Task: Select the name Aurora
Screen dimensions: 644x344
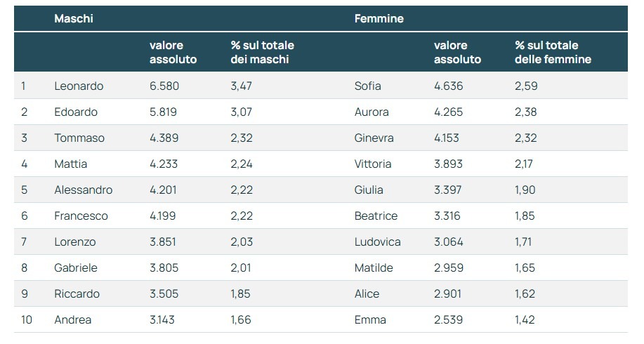Action: pos(372,112)
